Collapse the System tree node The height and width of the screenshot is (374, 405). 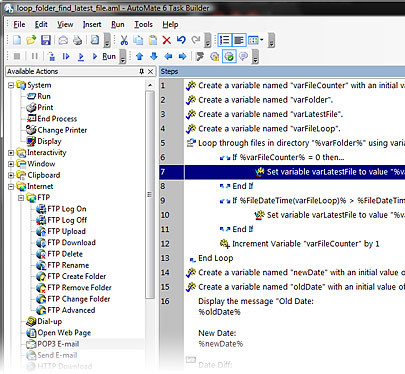11,86
